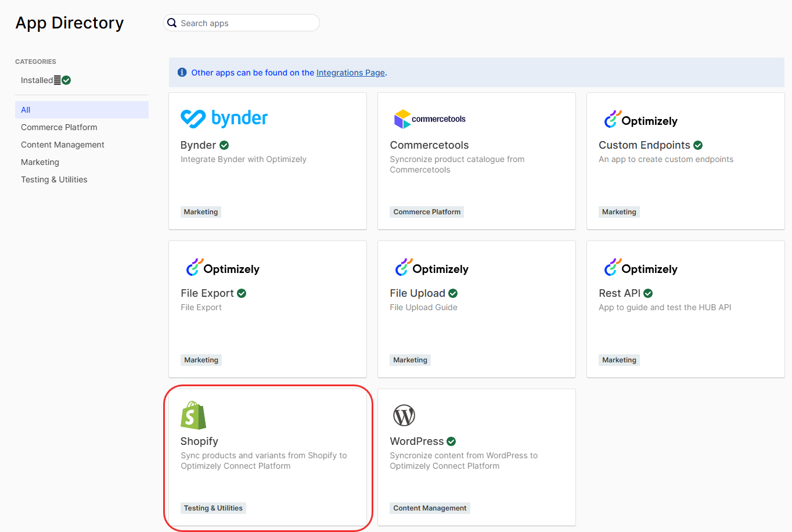Open the File Export app title

coord(207,293)
